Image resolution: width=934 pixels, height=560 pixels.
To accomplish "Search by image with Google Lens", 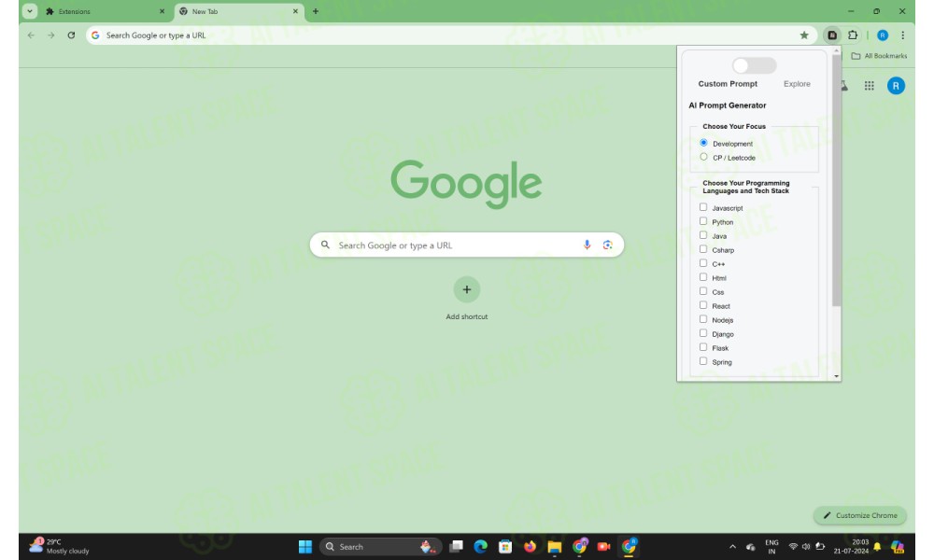I will [608, 245].
